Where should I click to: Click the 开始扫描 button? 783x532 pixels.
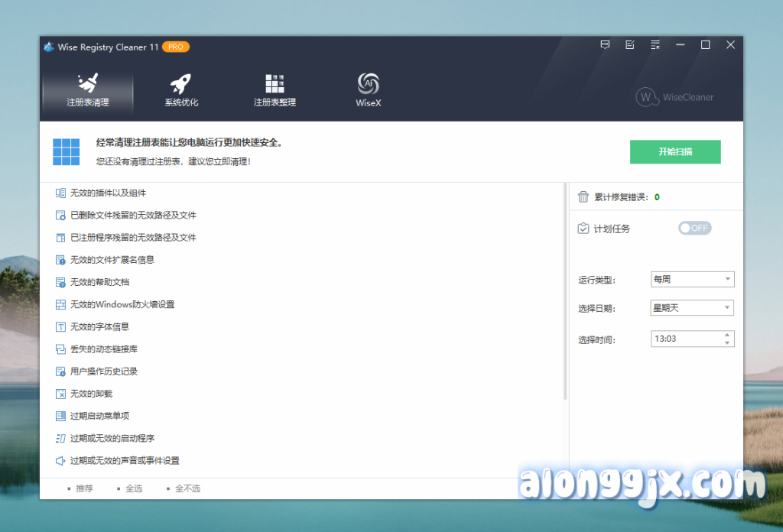[675, 151]
